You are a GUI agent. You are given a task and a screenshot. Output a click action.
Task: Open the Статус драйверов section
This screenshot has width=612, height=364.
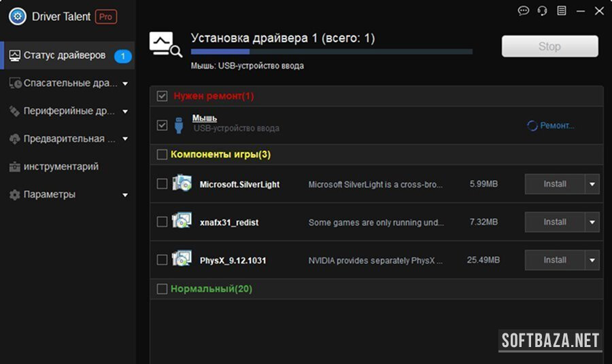click(x=67, y=55)
